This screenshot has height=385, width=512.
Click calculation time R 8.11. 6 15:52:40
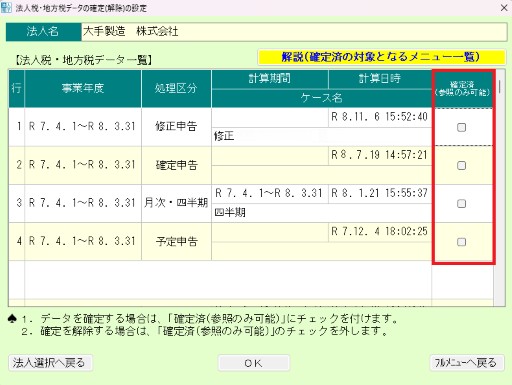[380, 117]
